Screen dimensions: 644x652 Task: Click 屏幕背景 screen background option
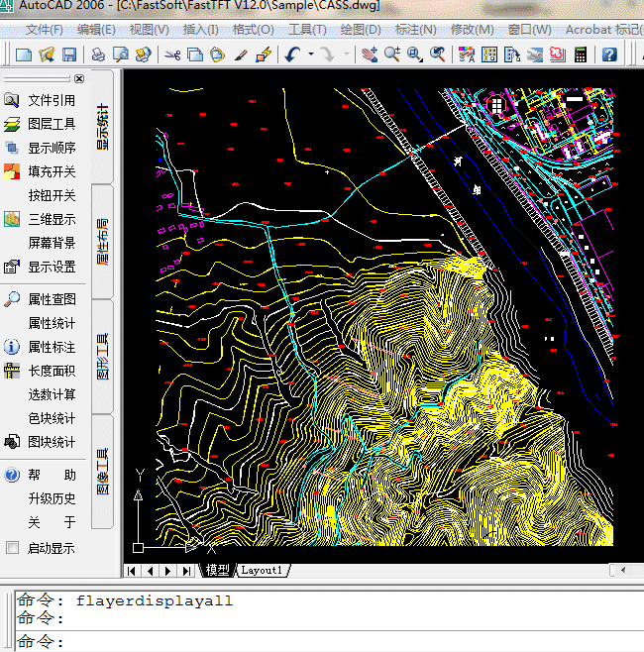pos(52,243)
